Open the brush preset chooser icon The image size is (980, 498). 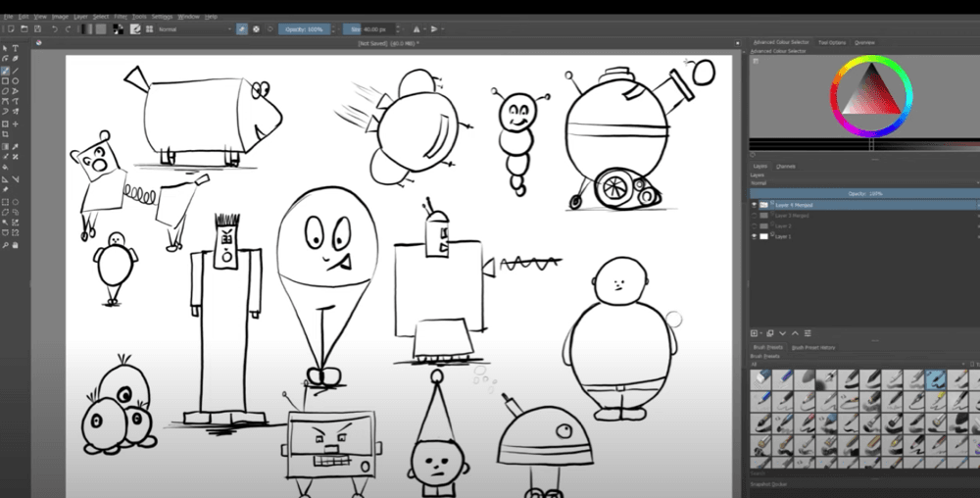[x=136, y=29]
